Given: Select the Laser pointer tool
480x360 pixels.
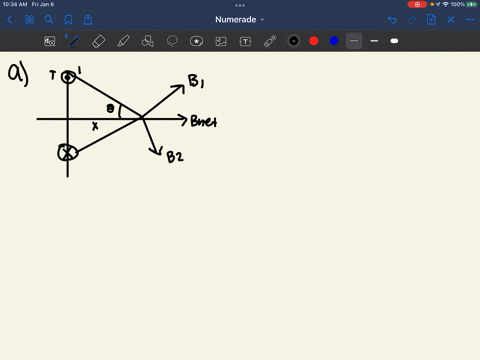Looking at the screenshot, I should 270,41.
